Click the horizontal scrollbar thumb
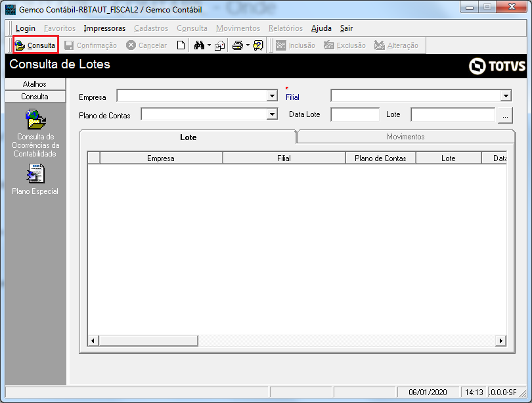Image resolution: width=532 pixels, height=403 pixels. tap(148, 341)
